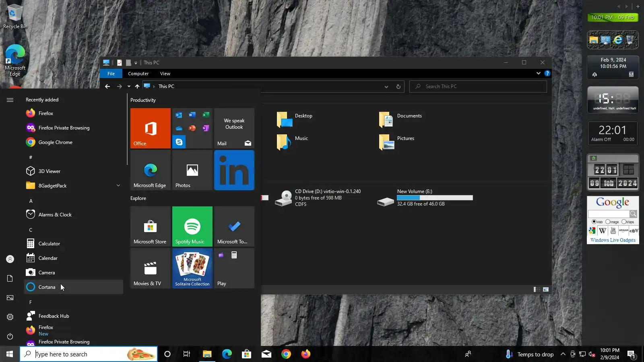Image resolution: width=644 pixels, height=362 pixels.
Task: Expand the File Explorer ribbon
Action: [539, 73]
